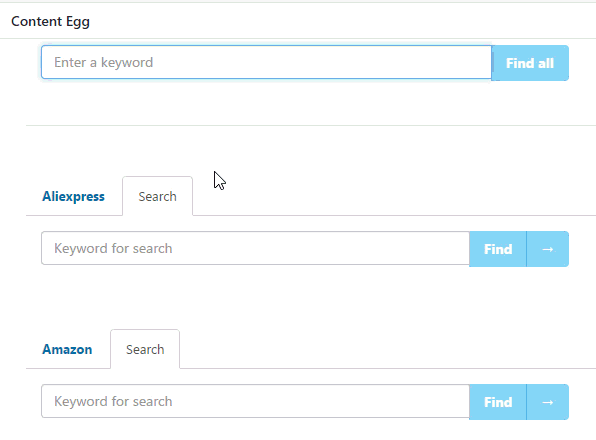The width and height of the screenshot is (596, 440).
Task: Open the Aliexpress tab
Action: click(73, 196)
